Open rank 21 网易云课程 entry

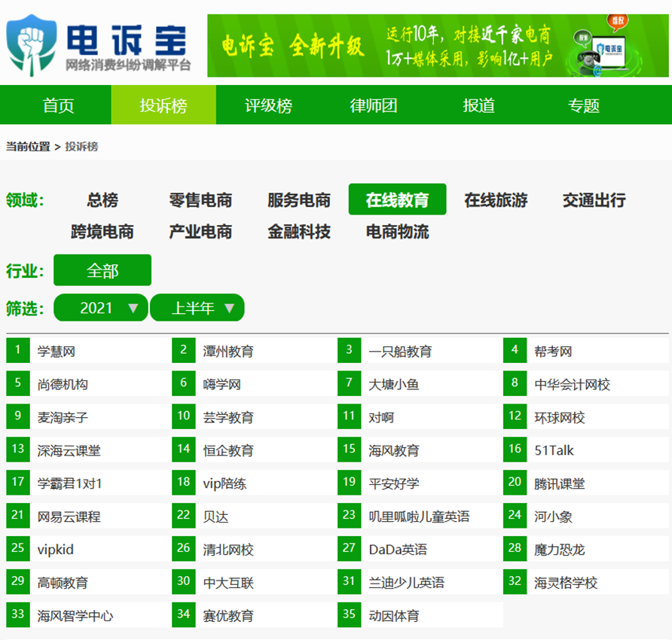point(89,515)
